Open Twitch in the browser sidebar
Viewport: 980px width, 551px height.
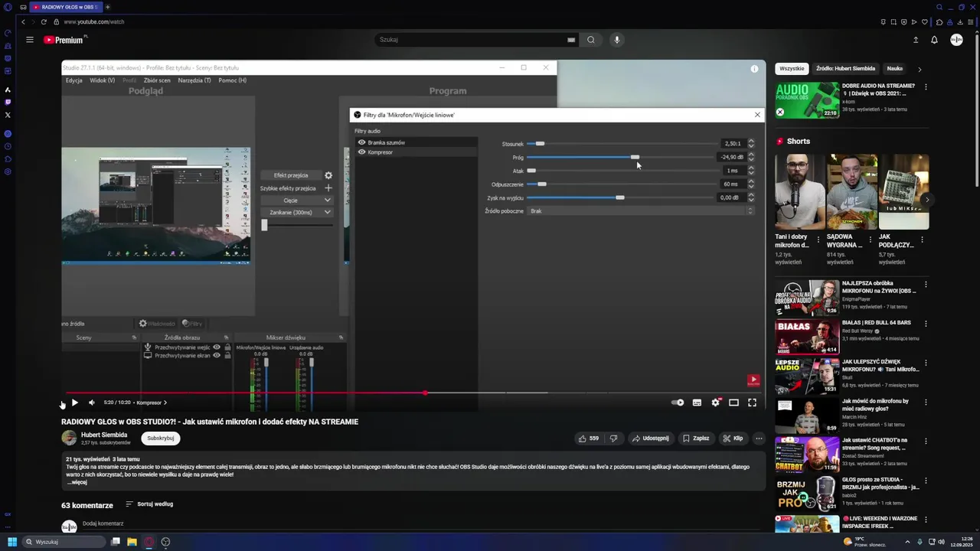tap(8, 102)
